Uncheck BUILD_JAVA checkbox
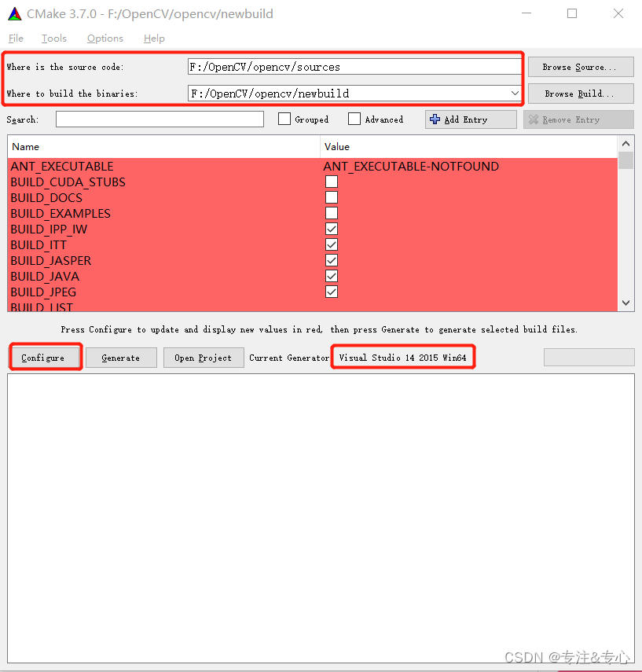 332,276
